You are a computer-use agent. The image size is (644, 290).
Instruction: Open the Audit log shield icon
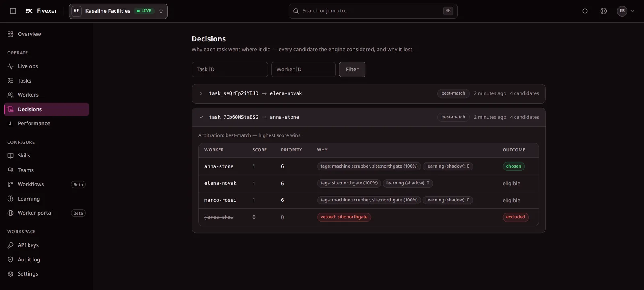pyautogui.click(x=10, y=260)
